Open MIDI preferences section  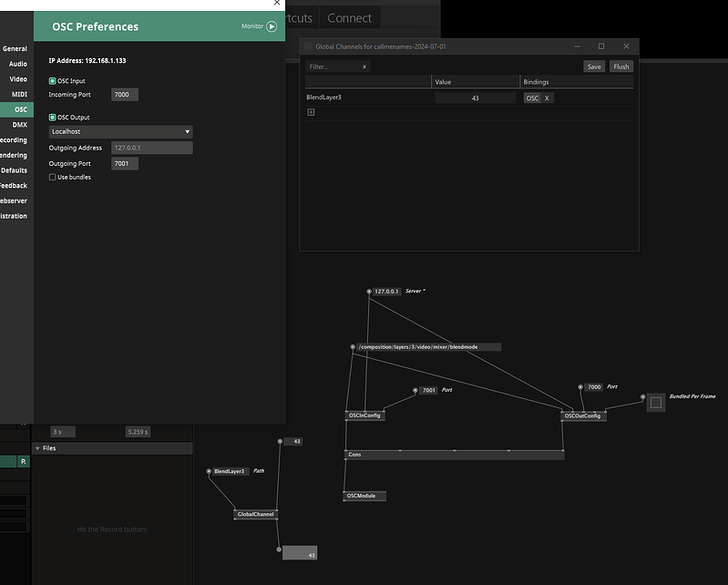click(x=19, y=94)
